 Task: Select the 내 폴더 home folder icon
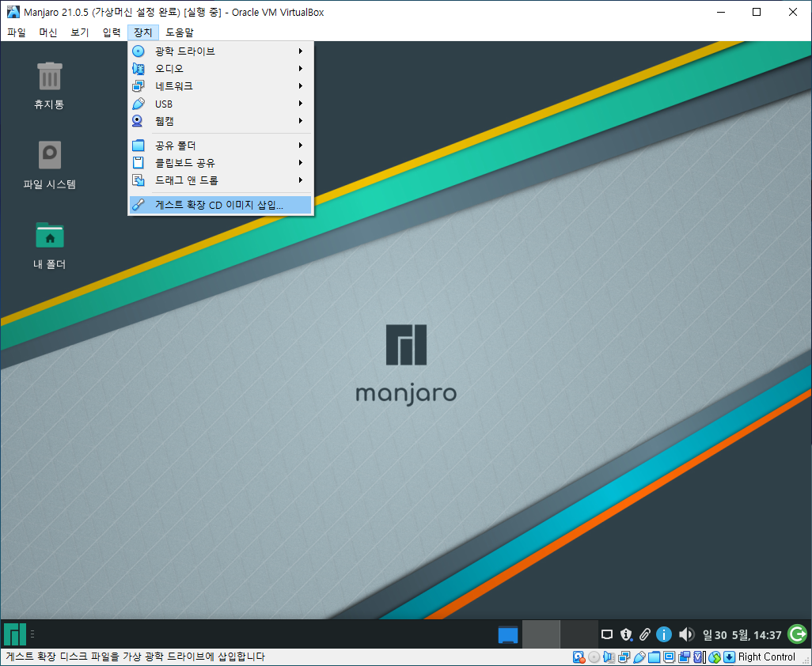[49, 245]
